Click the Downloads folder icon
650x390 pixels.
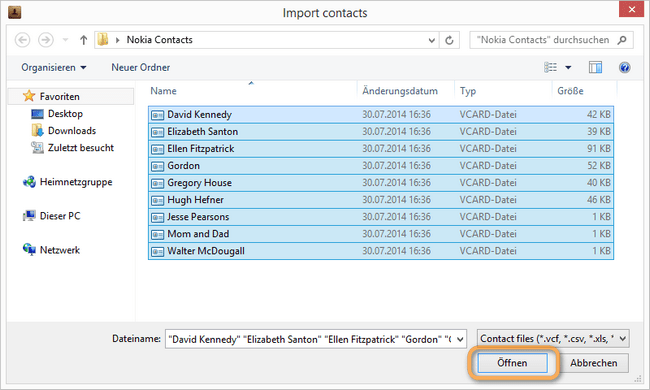click(37, 130)
